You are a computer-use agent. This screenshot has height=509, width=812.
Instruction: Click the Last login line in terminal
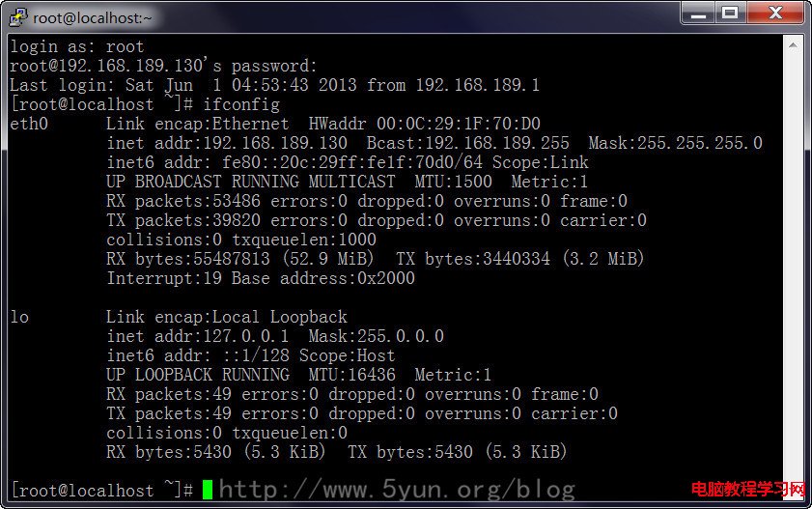pyautogui.click(x=274, y=85)
